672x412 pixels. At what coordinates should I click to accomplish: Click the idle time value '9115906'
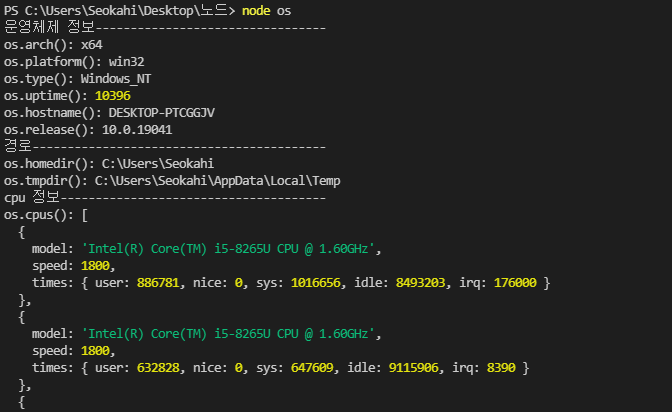414,367
